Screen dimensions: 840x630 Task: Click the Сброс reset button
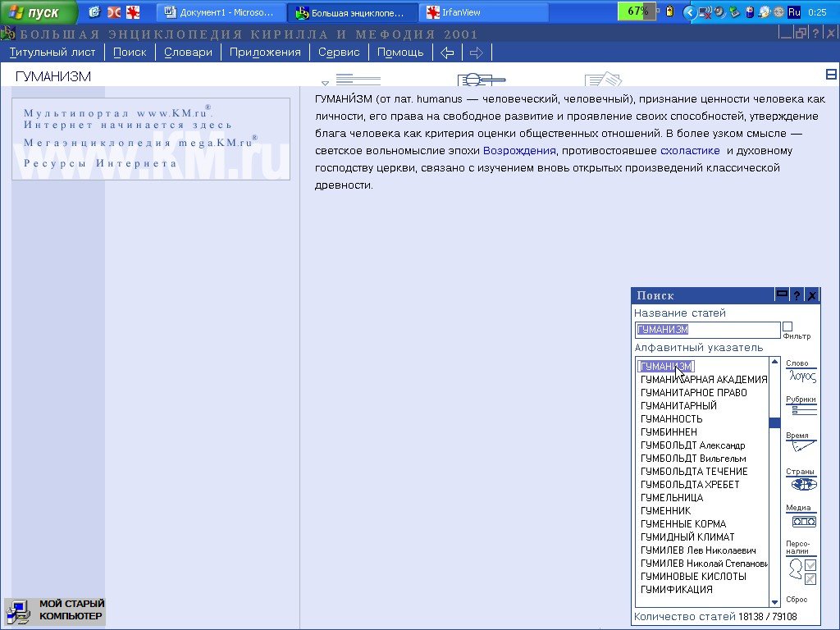(797, 600)
